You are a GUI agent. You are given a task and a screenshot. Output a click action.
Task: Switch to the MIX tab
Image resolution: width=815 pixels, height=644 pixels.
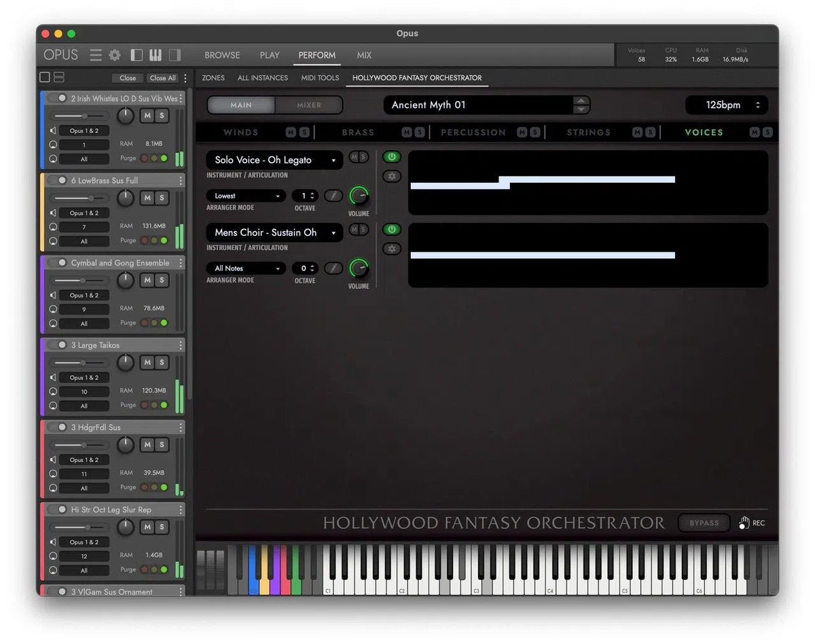coord(364,55)
